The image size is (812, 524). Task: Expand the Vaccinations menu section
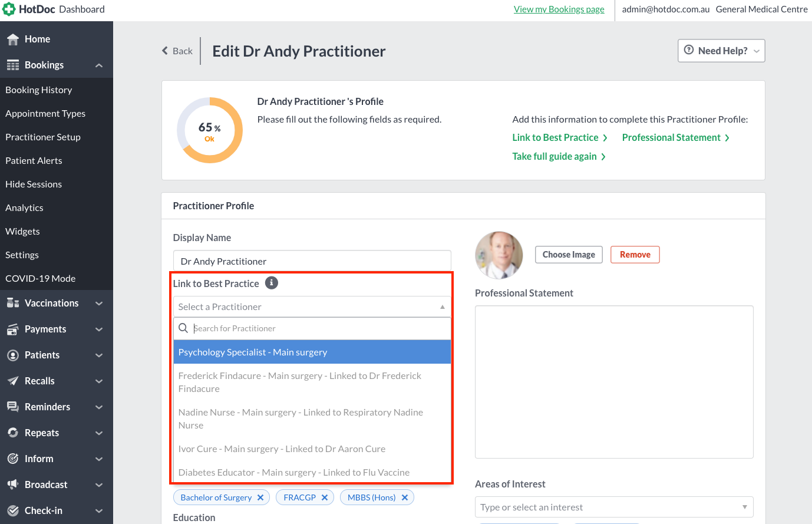(99, 304)
